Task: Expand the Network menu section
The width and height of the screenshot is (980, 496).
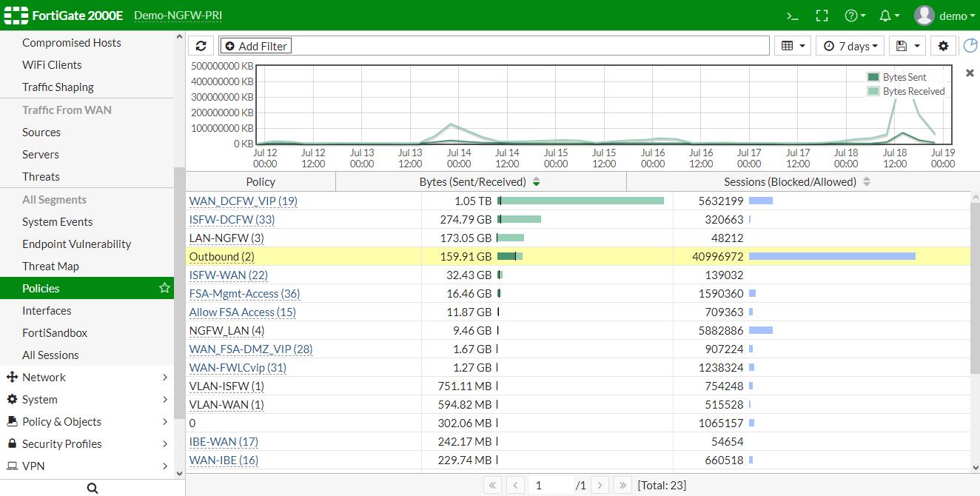Action: coord(87,377)
